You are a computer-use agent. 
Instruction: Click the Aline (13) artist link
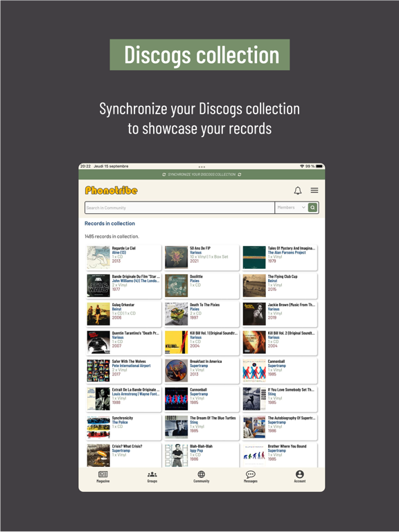pos(118,252)
